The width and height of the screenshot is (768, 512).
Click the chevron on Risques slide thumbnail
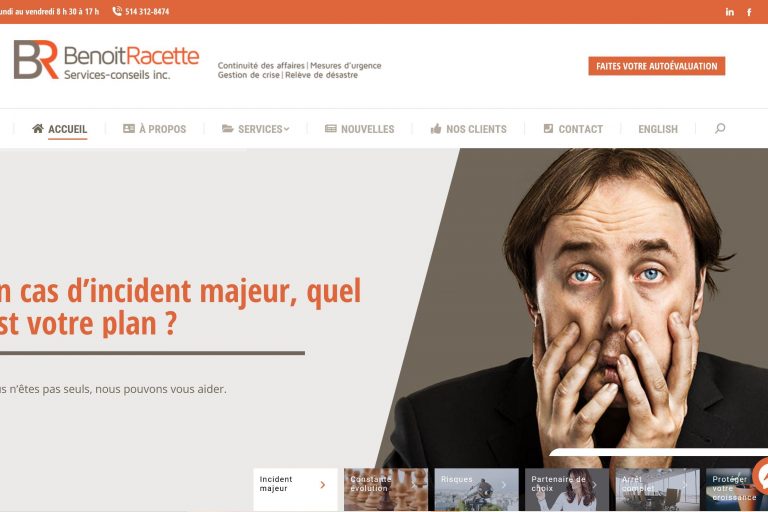(x=504, y=485)
